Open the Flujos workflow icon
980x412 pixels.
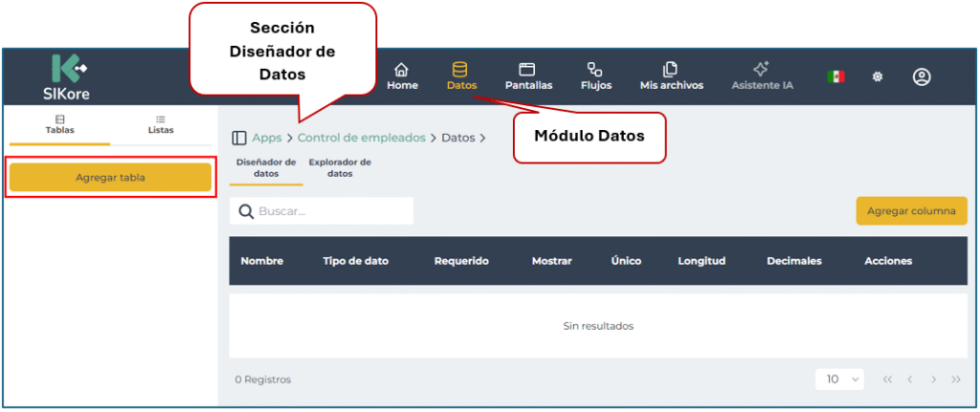(595, 70)
